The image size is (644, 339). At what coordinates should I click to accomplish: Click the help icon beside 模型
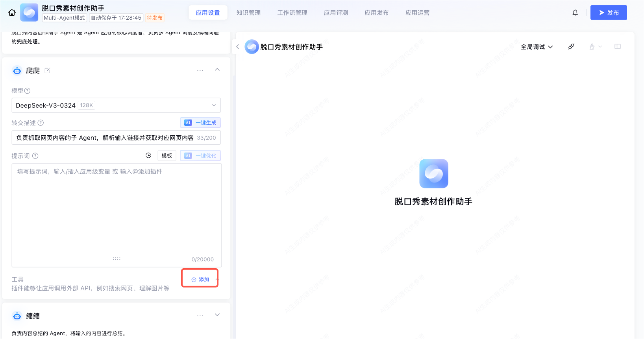coord(28,91)
